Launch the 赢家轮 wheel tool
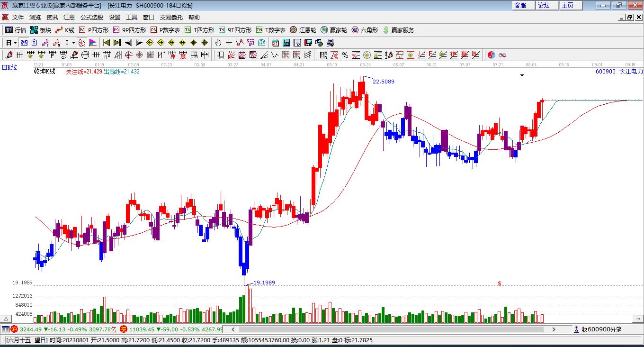Screen dimensions: 644x347 pos(334,30)
